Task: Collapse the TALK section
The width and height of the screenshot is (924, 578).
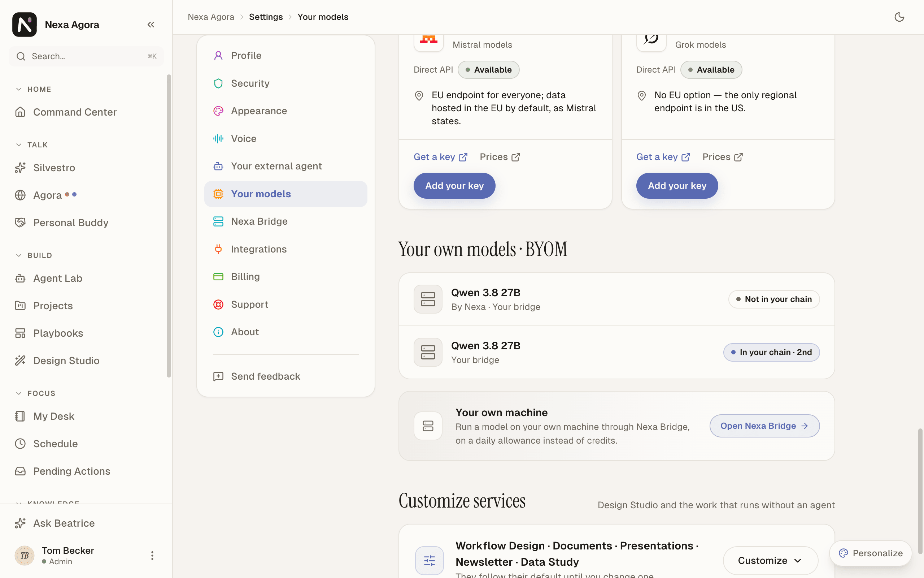Action: 32,145
